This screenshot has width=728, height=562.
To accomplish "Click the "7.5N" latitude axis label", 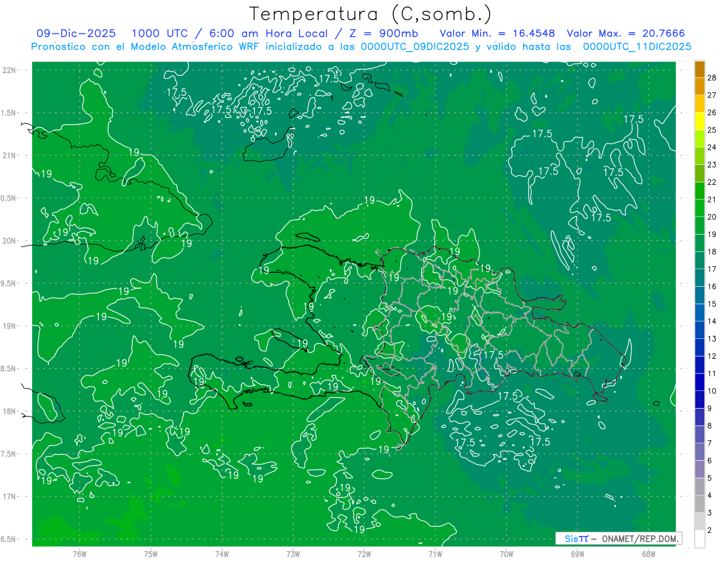I will (x=9, y=453).
